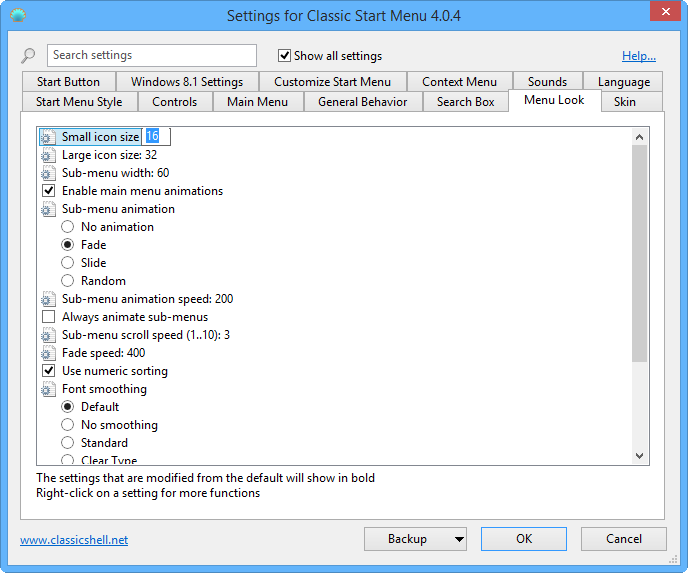The height and width of the screenshot is (573, 688).
Task: Click the Classic Shell icon in title bar
Action: point(18,15)
